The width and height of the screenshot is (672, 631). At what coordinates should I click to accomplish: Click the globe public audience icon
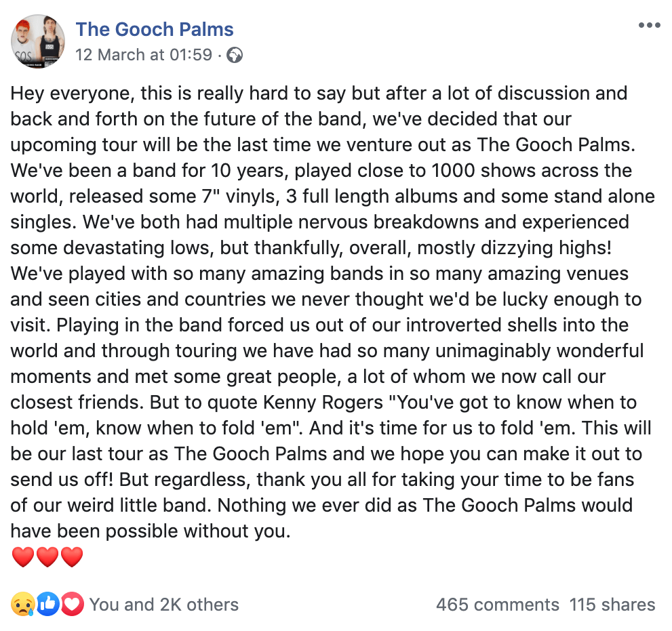click(x=235, y=55)
